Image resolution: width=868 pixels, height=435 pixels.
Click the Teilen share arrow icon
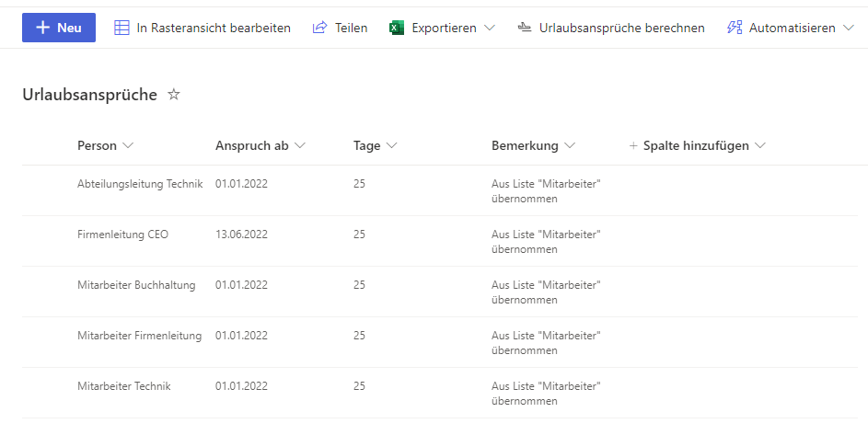coord(319,28)
